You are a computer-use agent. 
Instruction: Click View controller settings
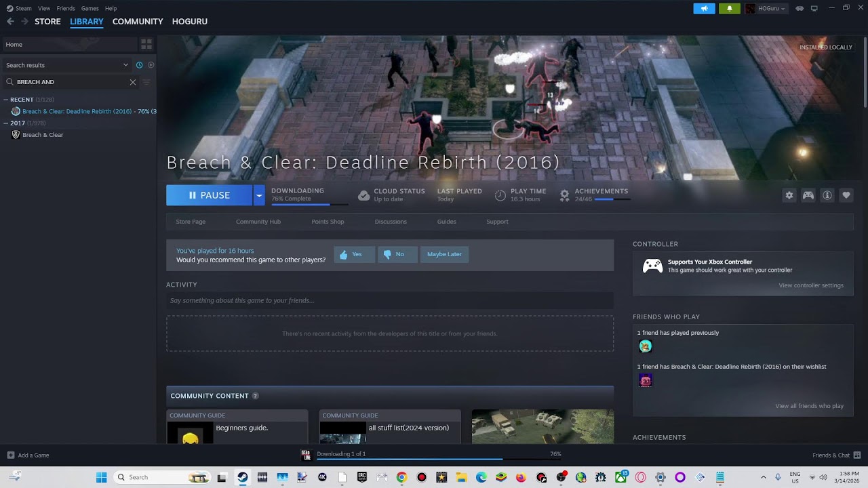click(x=811, y=285)
